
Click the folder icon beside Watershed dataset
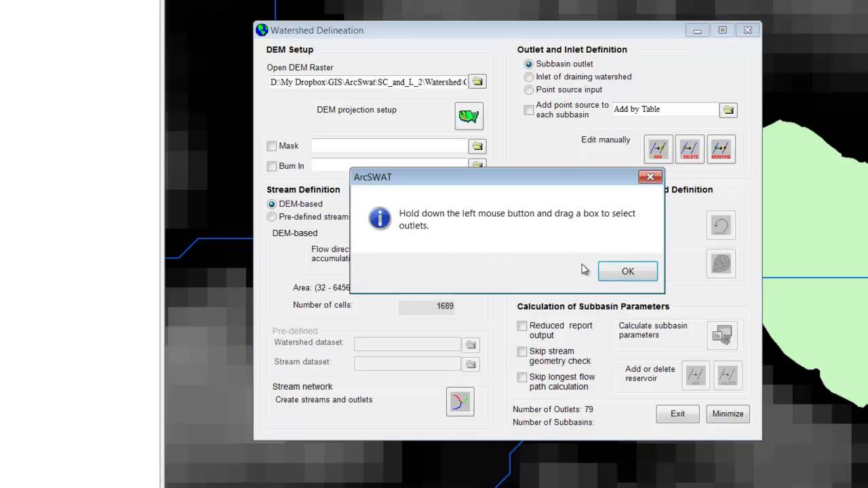pos(471,345)
